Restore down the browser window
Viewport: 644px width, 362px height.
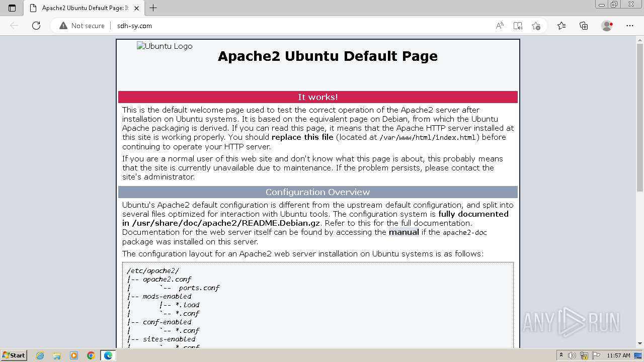(x=614, y=4)
